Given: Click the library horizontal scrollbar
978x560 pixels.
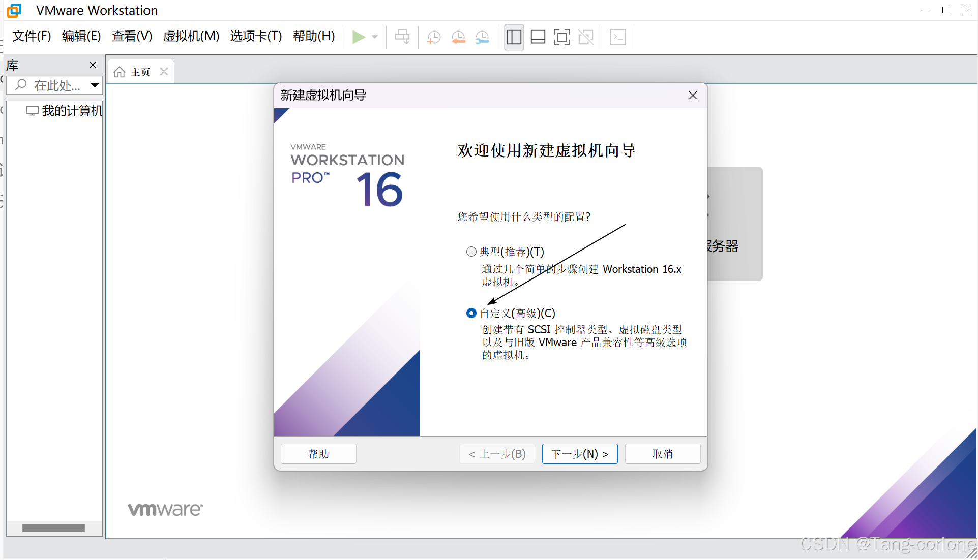Looking at the screenshot, I should click(x=53, y=528).
